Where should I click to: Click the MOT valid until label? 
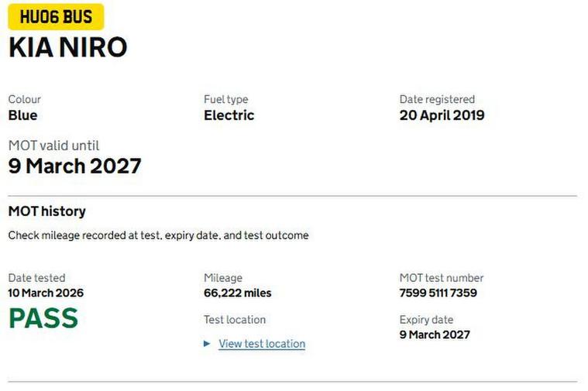coord(53,146)
